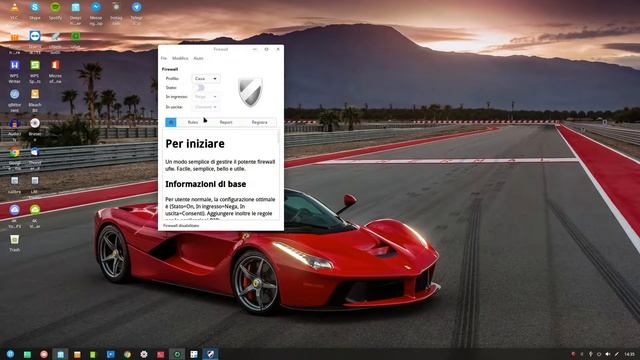Switch to the Rules tab
640x360 pixels.
tap(193, 122)
